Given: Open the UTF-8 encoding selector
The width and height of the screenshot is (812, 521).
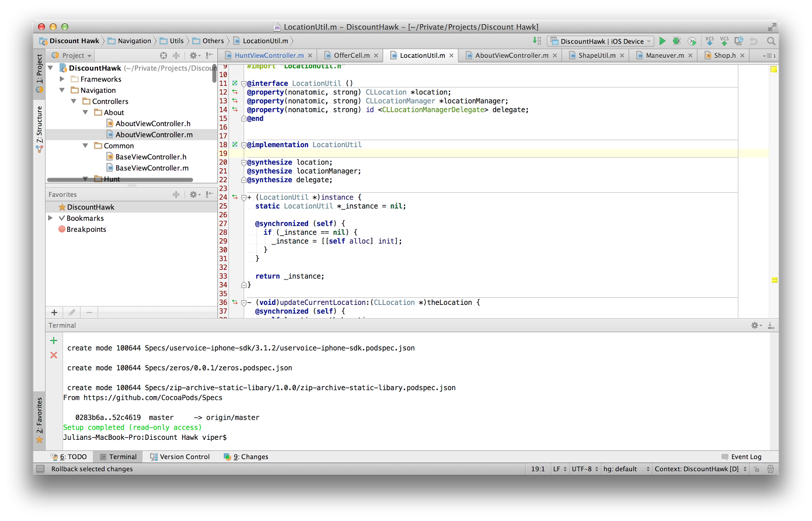Looking at the screenshot, I should [x=585, y=469].
